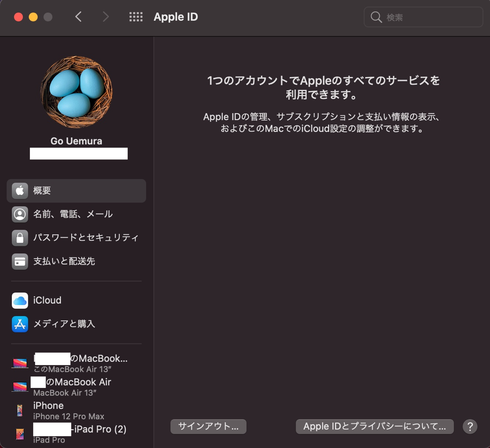Click the Apple logo icon beside 概要
The width and height of the screenshot is (490, 448).
tap(20, 190)
